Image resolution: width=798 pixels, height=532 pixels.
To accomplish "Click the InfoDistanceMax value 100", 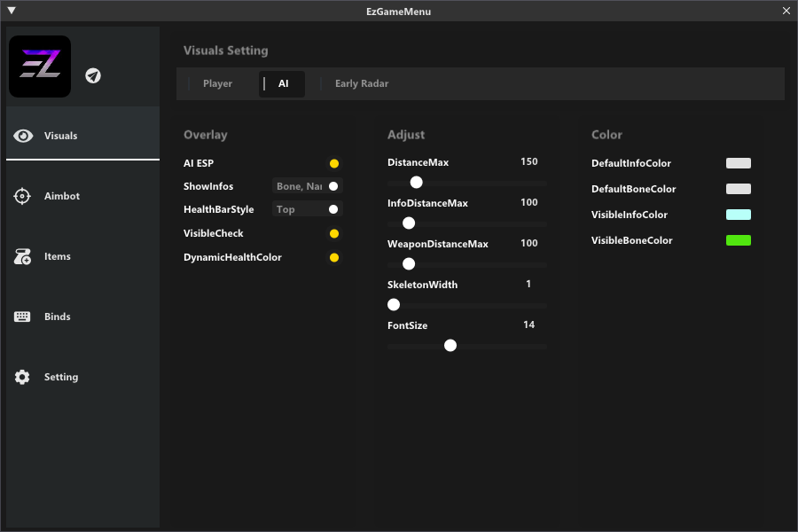I will 528,203.
